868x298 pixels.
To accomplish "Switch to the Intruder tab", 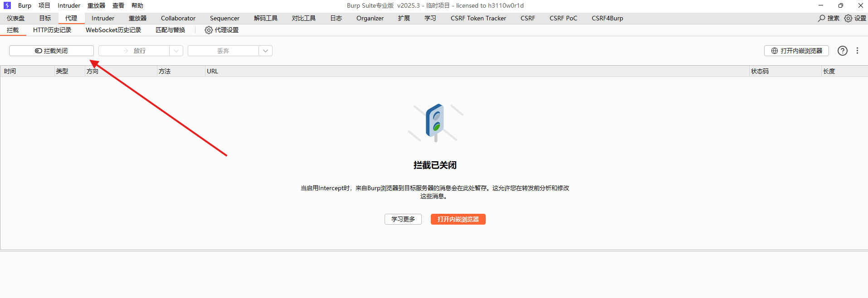I will pyautogui.click(x=103, y=18).
